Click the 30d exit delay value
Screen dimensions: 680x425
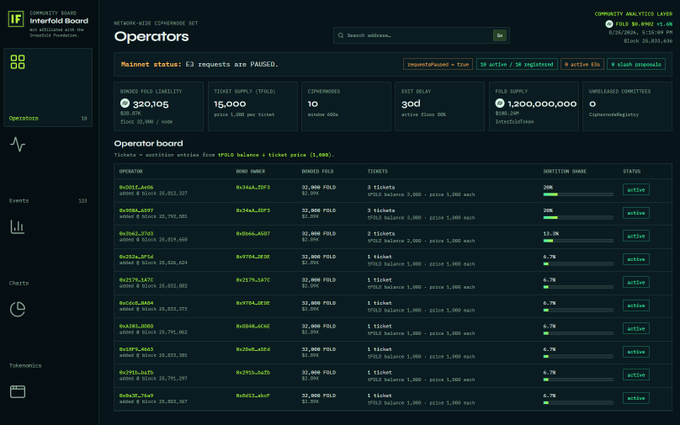[x=411, y=104]
